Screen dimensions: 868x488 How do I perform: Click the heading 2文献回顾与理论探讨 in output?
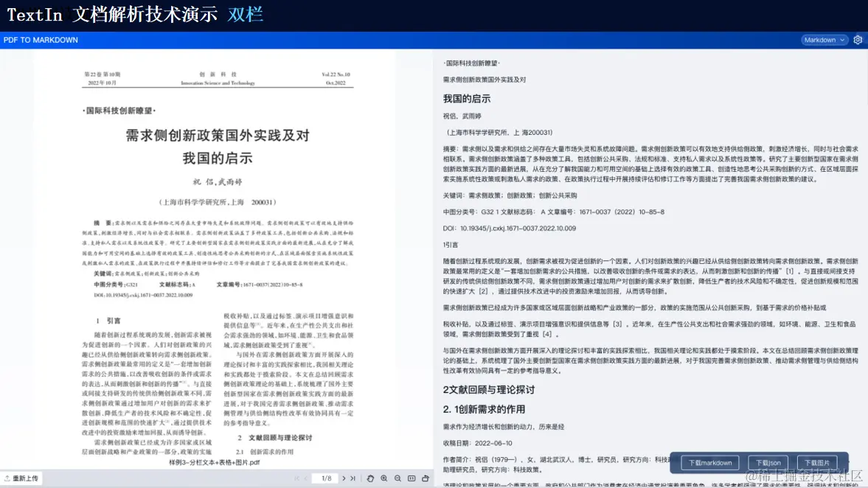pos(489,389)
